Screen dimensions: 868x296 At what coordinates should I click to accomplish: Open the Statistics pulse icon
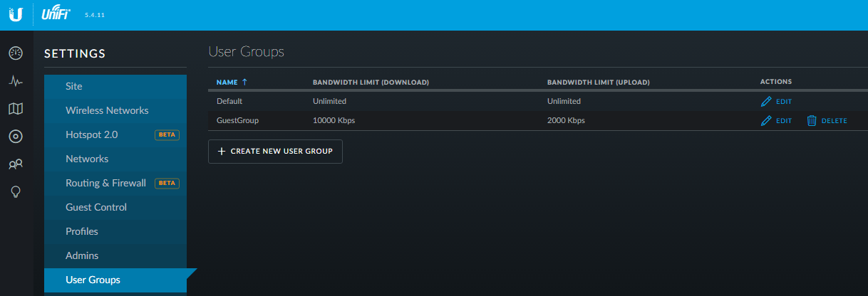coord(16,81)
